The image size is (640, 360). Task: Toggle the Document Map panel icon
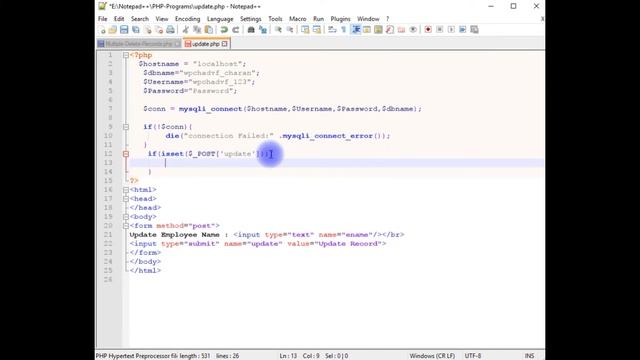[378, 30]
